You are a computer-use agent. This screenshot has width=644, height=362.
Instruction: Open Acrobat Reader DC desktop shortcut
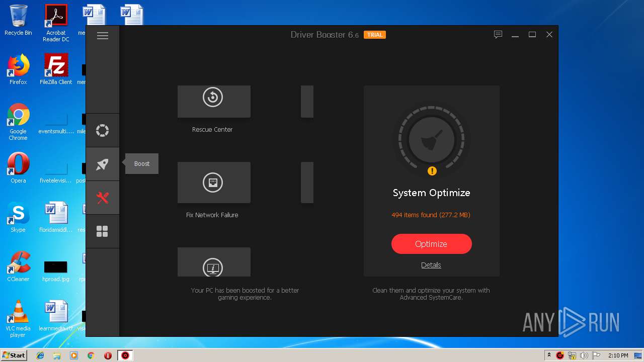point(56,23)
